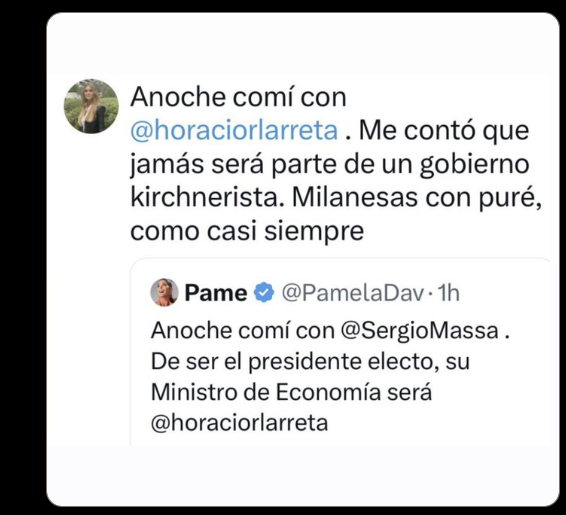Click the 'Ministro de Economía será' text

click(291, 392)
